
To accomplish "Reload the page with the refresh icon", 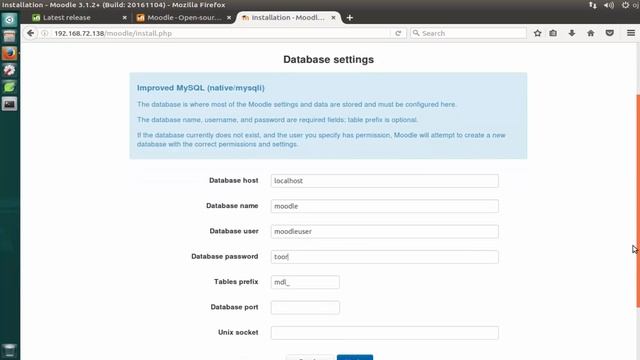I will [398, 33].
